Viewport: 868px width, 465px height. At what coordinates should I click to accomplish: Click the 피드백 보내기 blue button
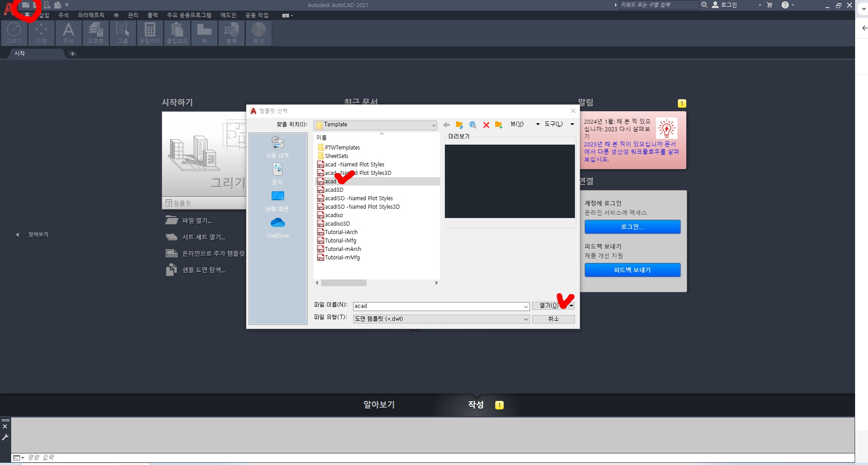point(632,270)
